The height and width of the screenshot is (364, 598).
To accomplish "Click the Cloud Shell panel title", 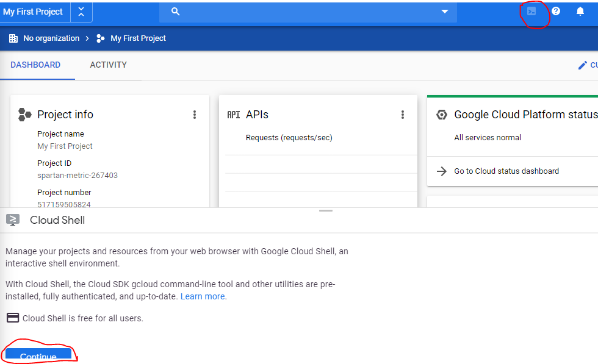I will coord(57,220).
